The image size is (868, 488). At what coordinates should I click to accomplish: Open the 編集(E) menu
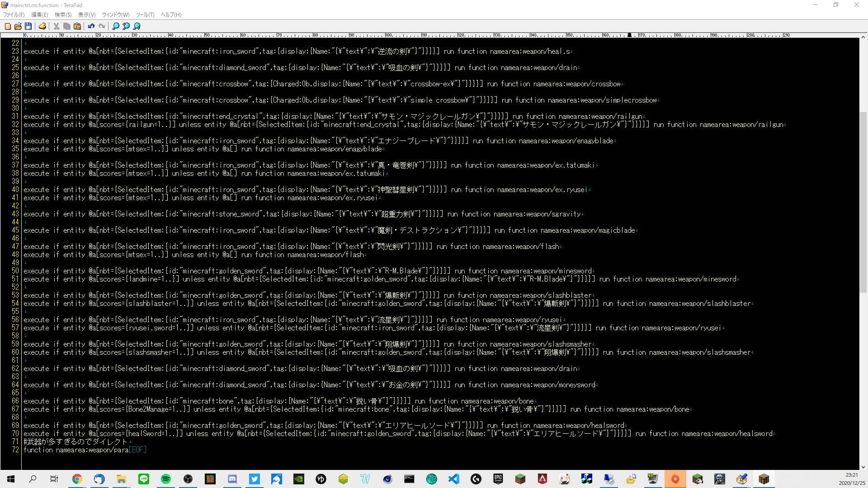click(x=39, y=15)
